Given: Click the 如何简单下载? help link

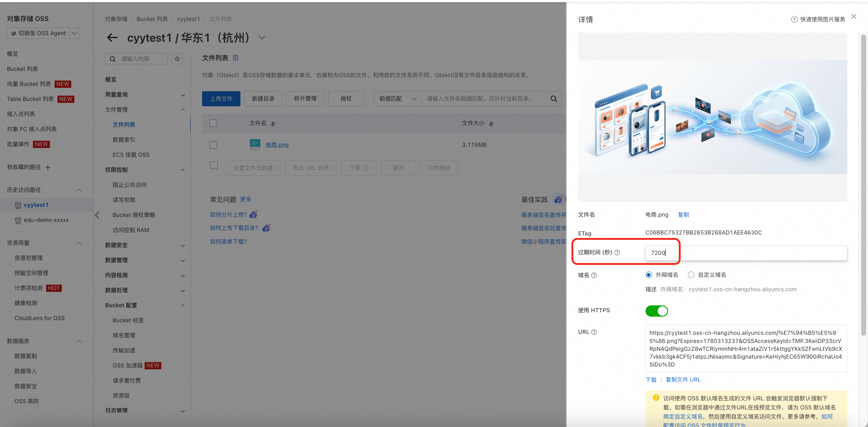Looking at the screenshot, I should click(228, 241).
